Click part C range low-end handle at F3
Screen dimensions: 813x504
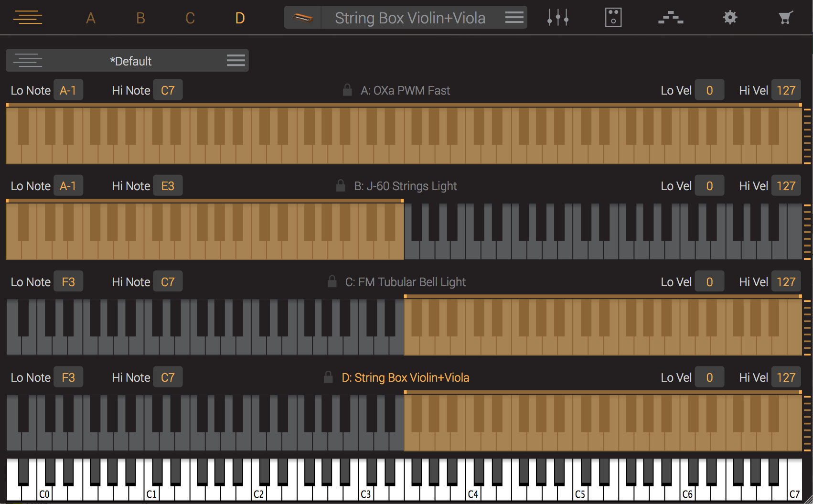tap(406, 296)
